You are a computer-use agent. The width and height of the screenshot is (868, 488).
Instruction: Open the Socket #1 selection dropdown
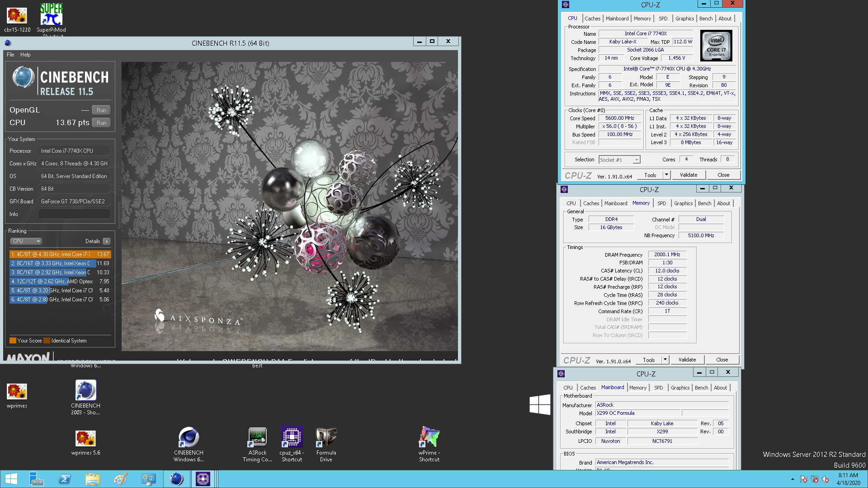619,160
